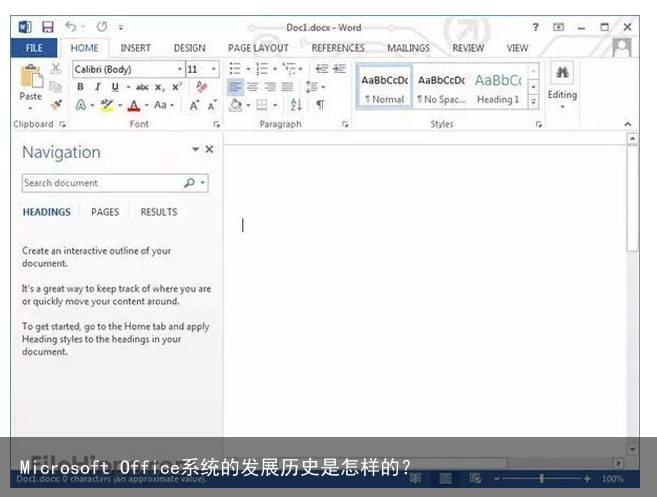Switch to RESULTS in Navigation pane
Viewport: 657px width, 497px height.
[159, 212]
